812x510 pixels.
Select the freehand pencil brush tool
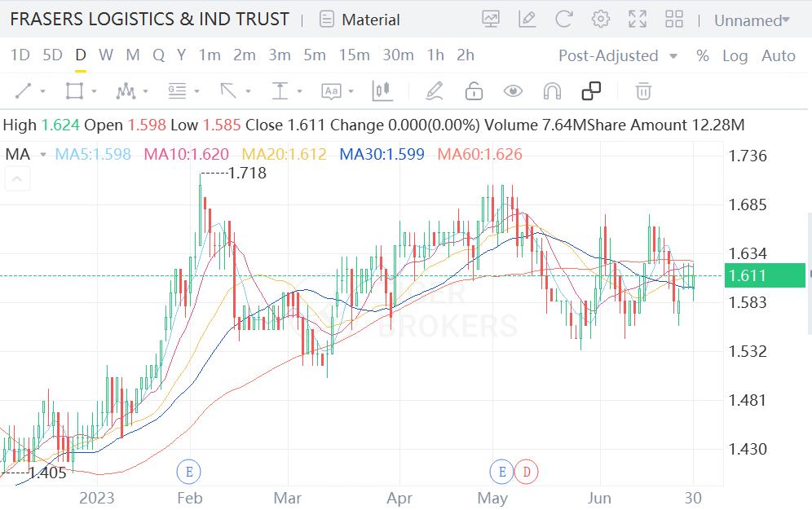435,91
